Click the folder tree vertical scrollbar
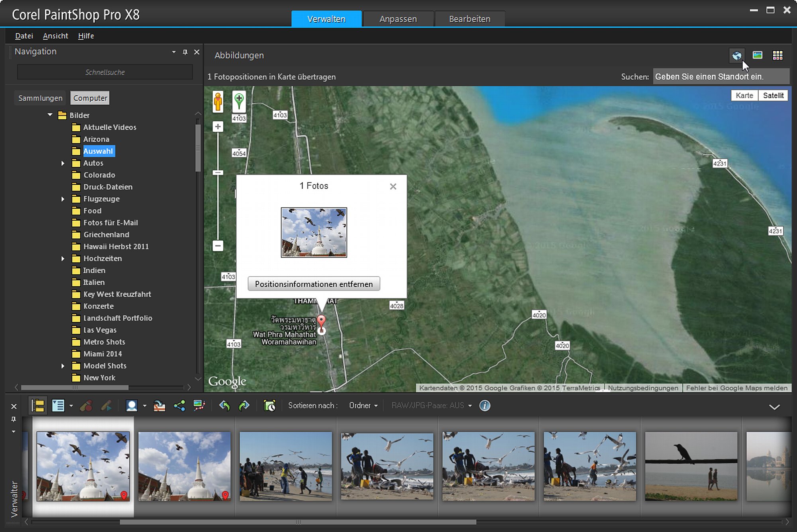The width and height of the screenshot is (797, 532). (198, 147)
